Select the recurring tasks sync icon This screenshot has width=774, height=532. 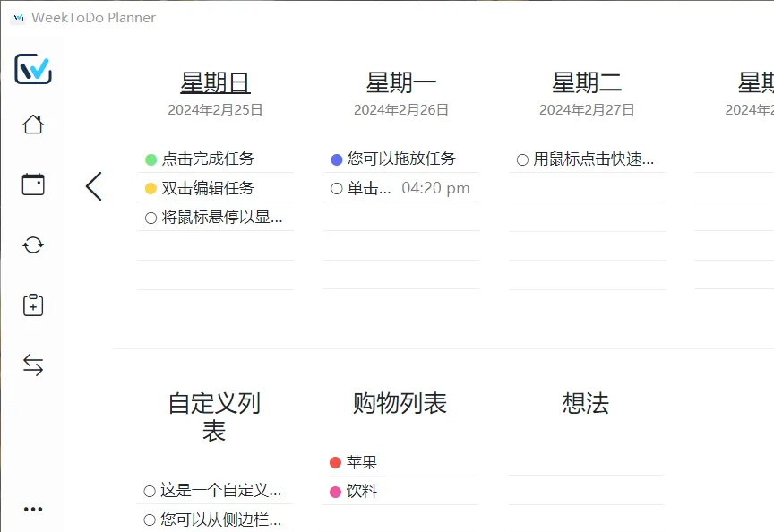[33, 245]
